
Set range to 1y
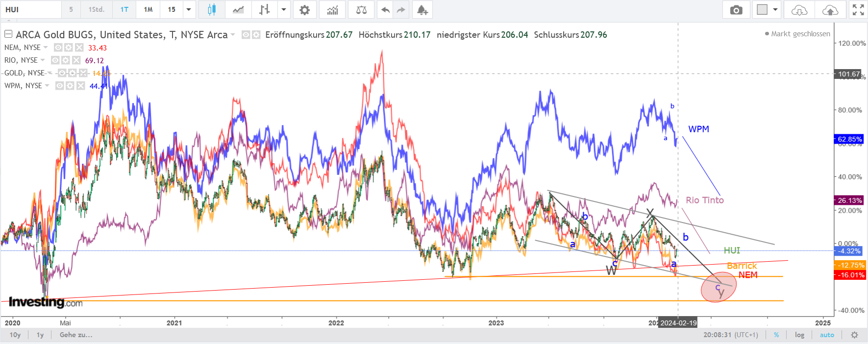[40, 335]
